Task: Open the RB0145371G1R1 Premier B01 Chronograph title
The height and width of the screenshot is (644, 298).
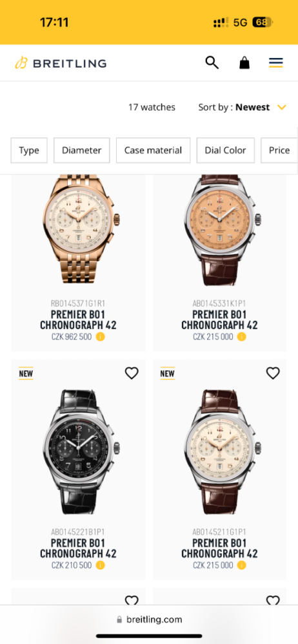Action: (78, 320)
